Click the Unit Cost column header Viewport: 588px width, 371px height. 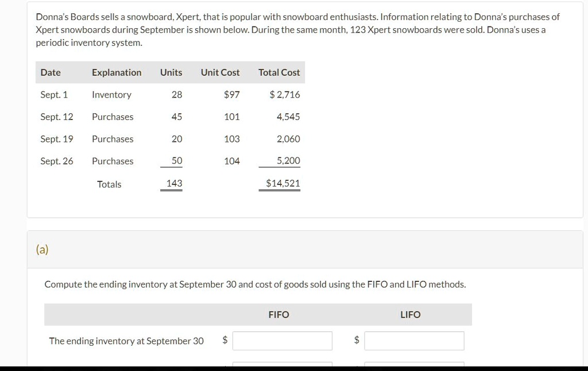[x=220, y=72]
